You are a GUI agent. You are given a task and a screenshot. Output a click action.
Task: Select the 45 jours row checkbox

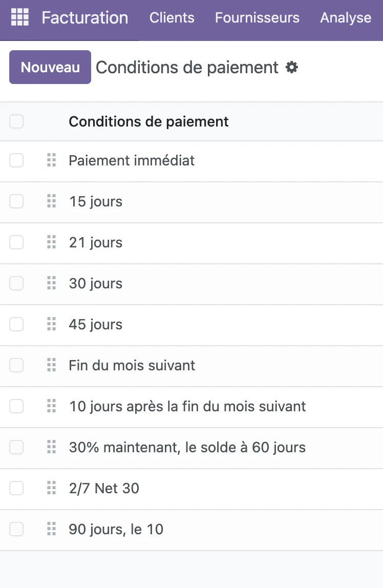16,324
